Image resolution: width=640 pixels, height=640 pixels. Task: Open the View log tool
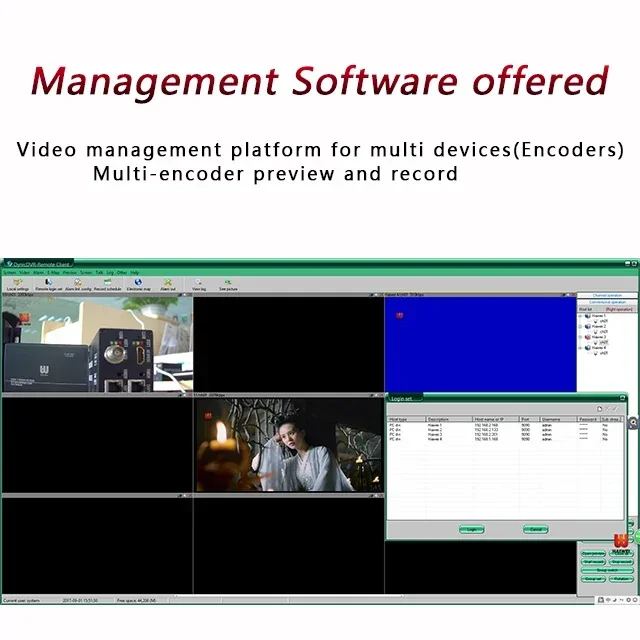click(x=199, y=284)
